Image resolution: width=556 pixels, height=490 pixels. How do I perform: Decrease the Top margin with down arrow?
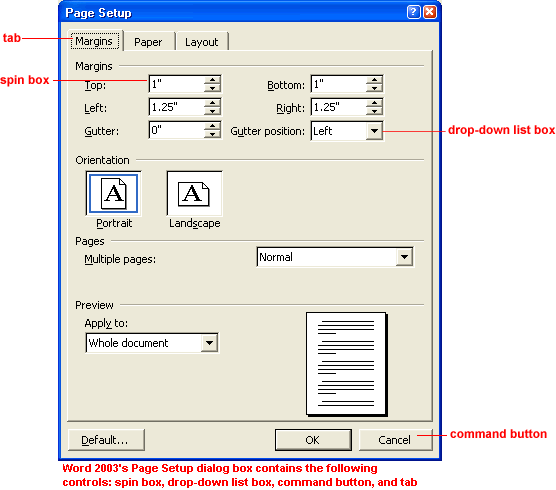(212, 88)
